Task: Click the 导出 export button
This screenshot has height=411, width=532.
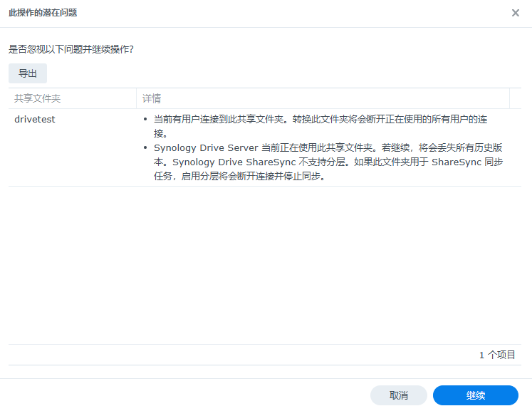Action: coord(28,73)
